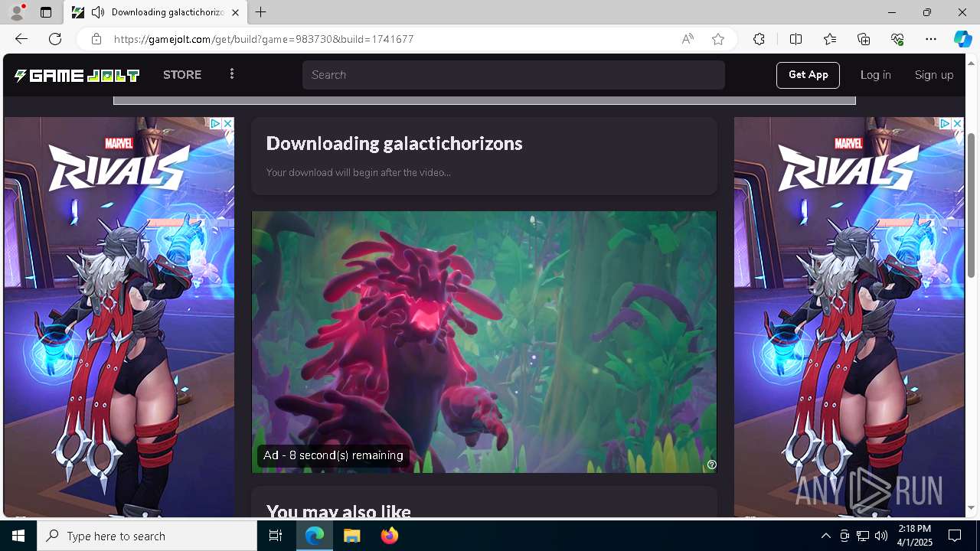Open the STORE menu item
Viewport: 980px width, 551px height.
182,75
